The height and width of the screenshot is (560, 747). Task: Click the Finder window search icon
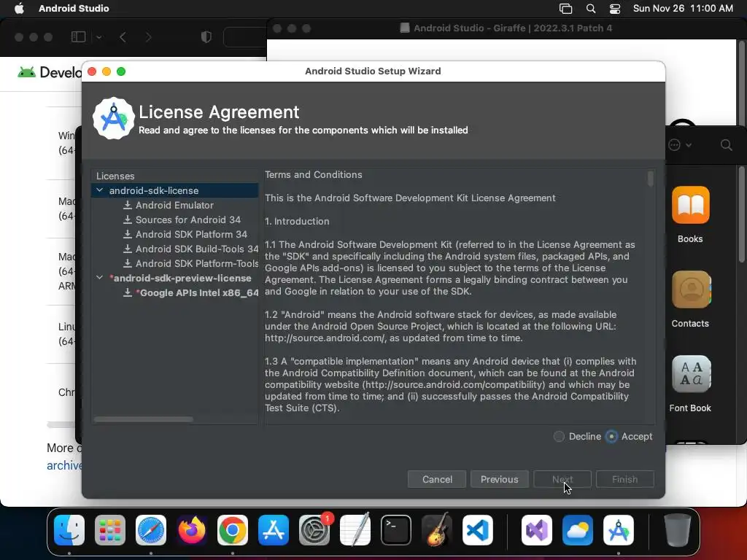[726, 145]
